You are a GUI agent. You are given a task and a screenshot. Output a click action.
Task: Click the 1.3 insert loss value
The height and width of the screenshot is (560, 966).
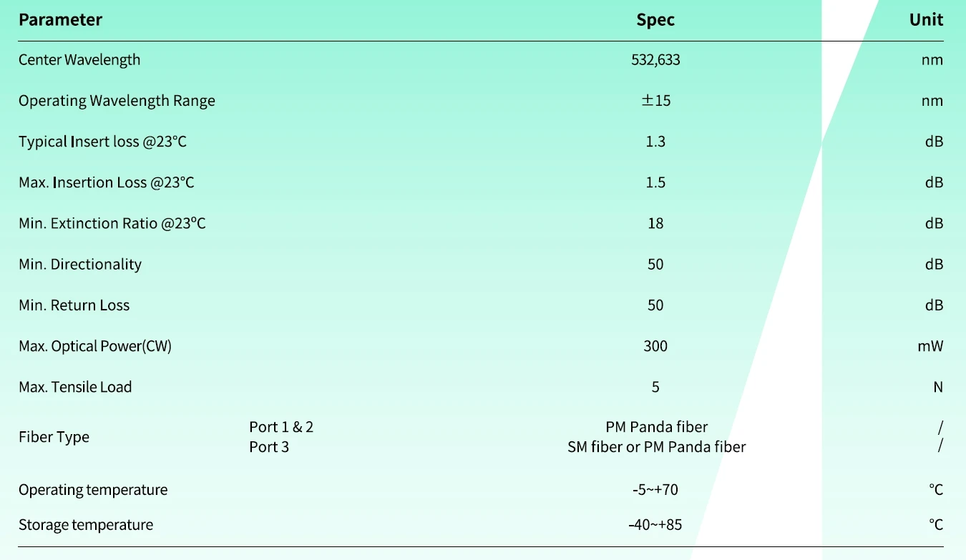tap(655, 142)
